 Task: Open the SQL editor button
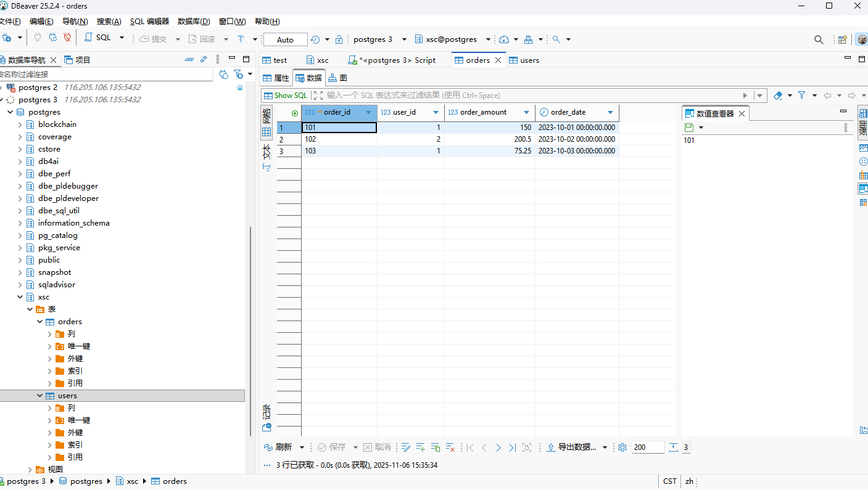tap(97, 38)
